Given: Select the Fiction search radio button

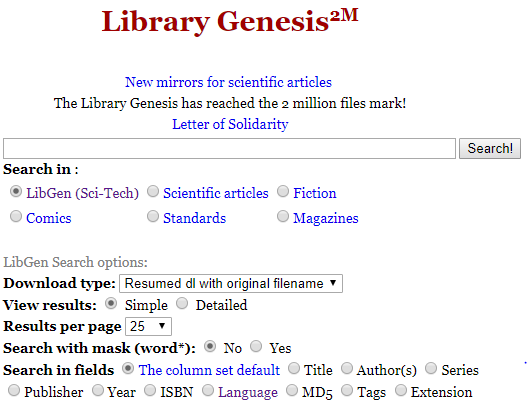Looking at the screenshot, I should click(283, 192).
